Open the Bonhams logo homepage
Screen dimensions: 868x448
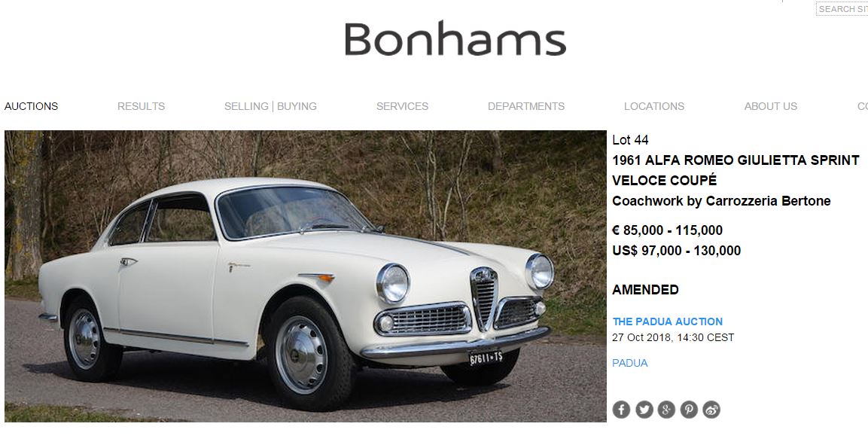click(455, 38)
